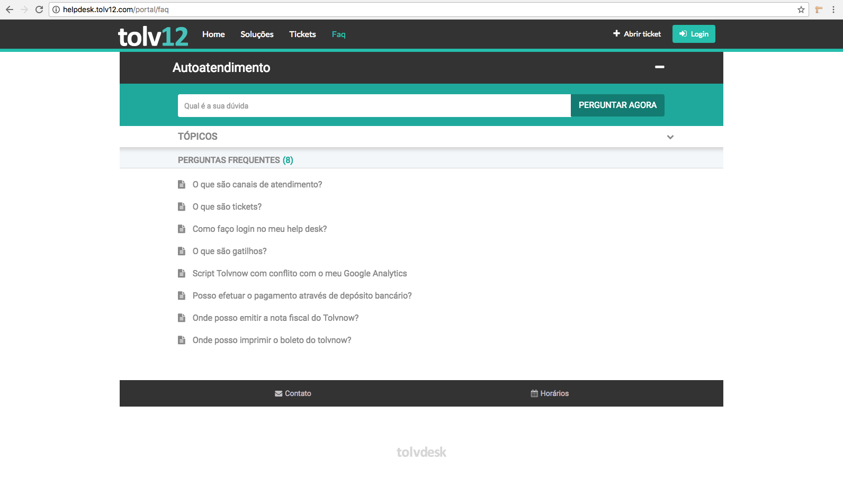Viewport: 843px width, 504px height.
Task: Open question about pagamento por depósito bancário
Action: coord(302,295)
